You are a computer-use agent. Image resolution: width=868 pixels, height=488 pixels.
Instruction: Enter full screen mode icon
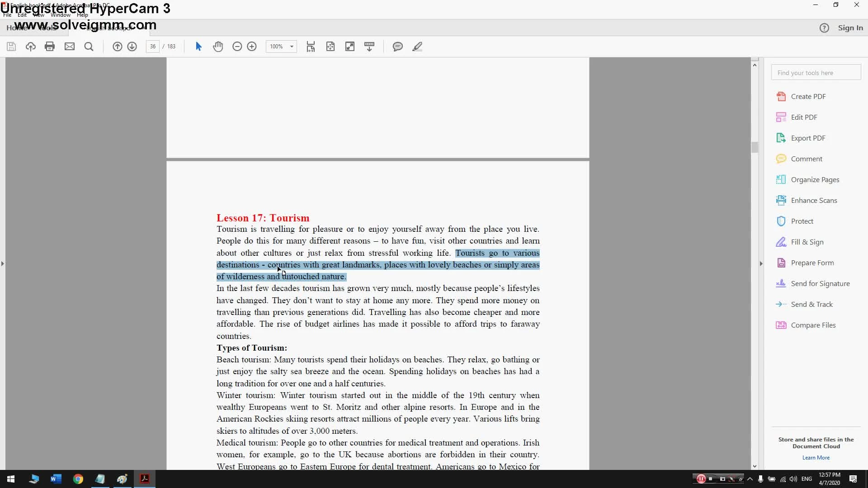click(350, 47)
